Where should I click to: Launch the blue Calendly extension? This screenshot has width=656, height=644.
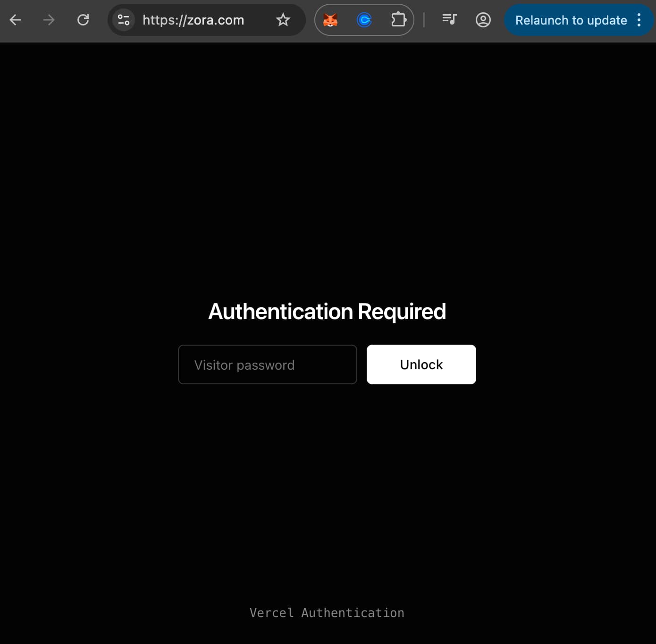click(364, 20)
